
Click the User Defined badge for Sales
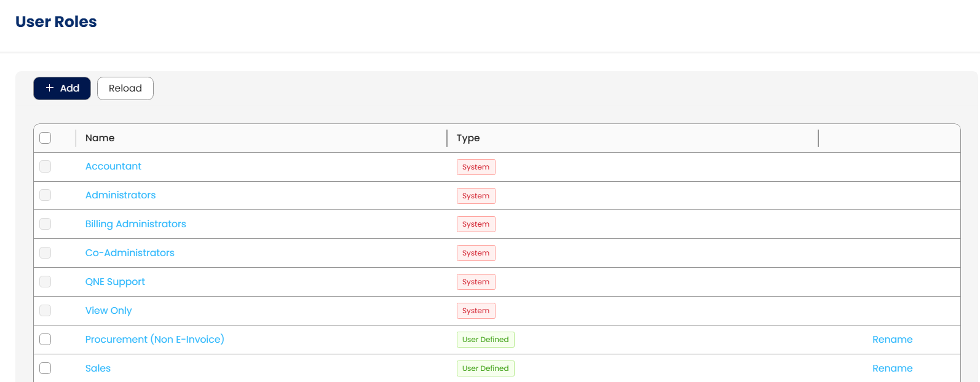485,368
